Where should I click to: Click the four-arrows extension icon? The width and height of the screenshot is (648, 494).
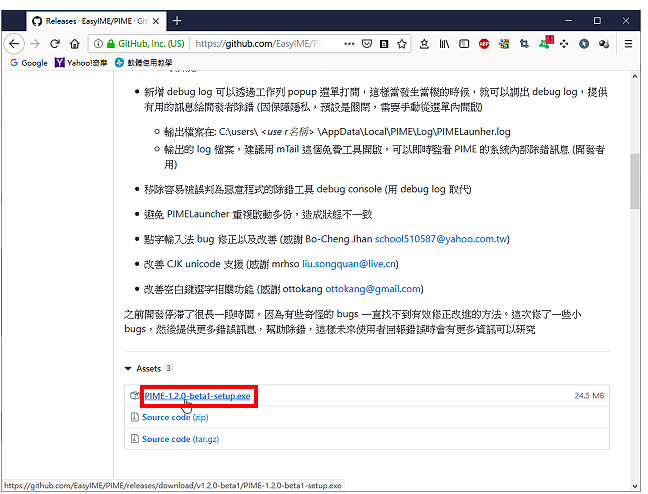pyautogui.click(x=564, y=44)
